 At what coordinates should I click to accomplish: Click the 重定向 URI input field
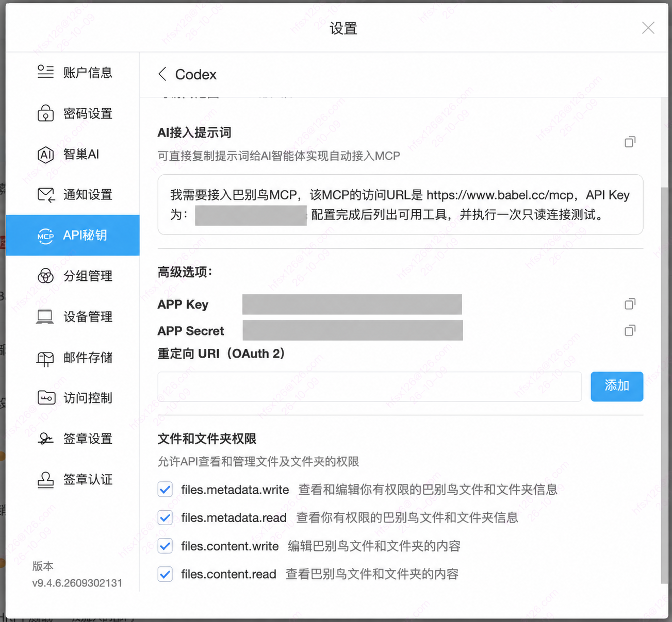click(370, 386)
